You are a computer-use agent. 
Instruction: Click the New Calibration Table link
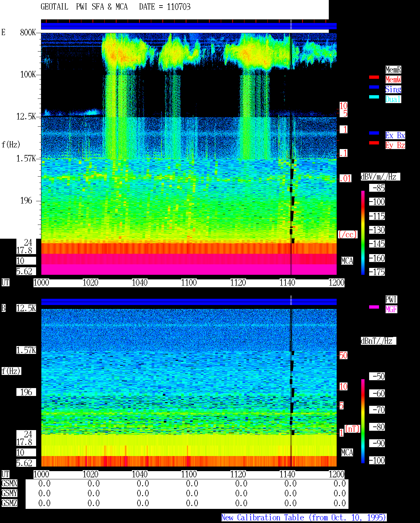pyautogui.click(x=304, y=518)
